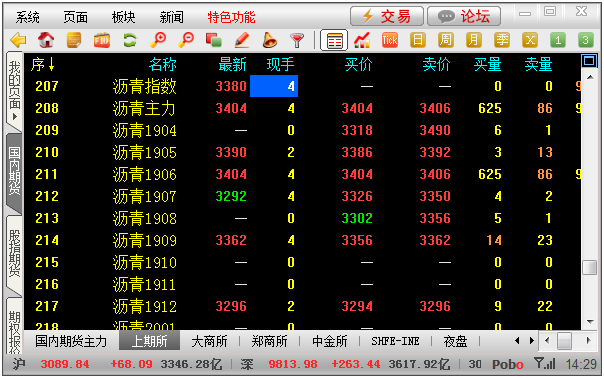Click the 交易 trade button
Screen dimensions: 604x378
[387, 16]
